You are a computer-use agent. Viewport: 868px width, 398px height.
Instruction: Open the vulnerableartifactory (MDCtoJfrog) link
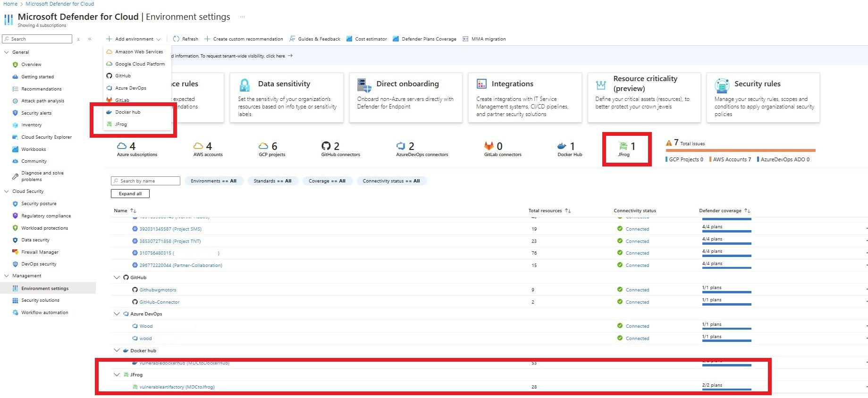tap(177, 387)
